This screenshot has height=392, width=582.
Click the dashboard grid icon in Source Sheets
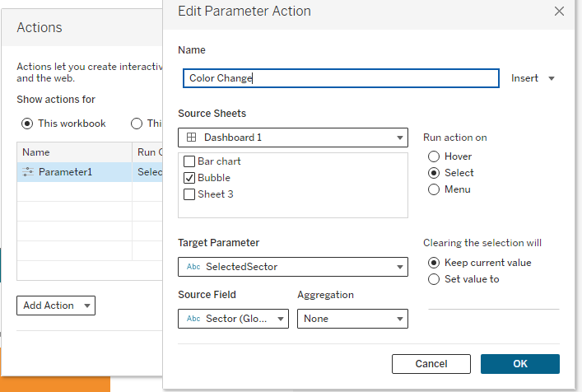(191, 138)
